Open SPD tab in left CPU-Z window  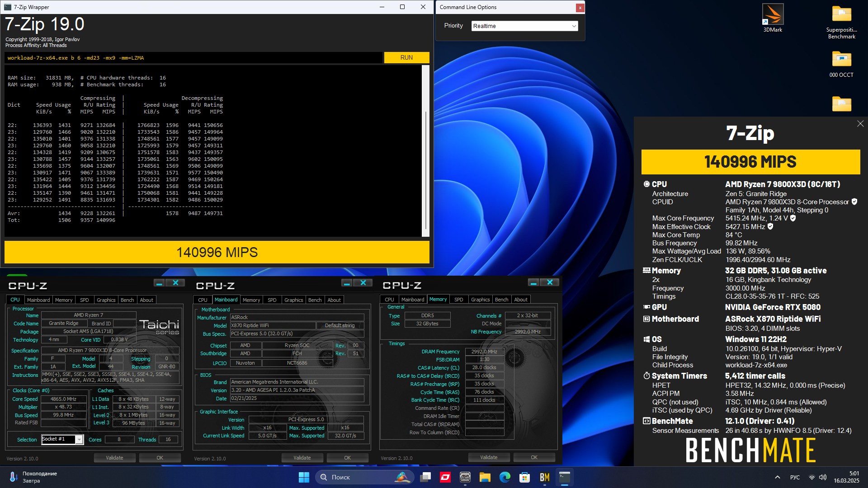[x=85, y=300]
